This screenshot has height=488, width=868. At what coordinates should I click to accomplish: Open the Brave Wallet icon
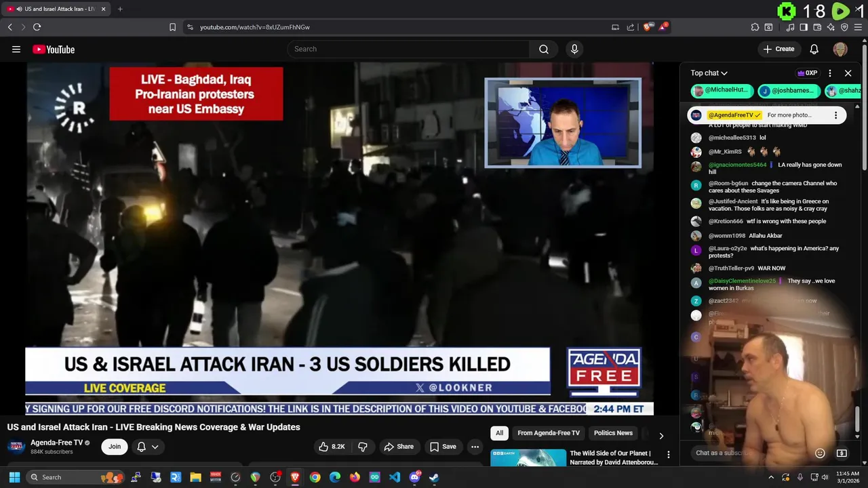(817, 27)
